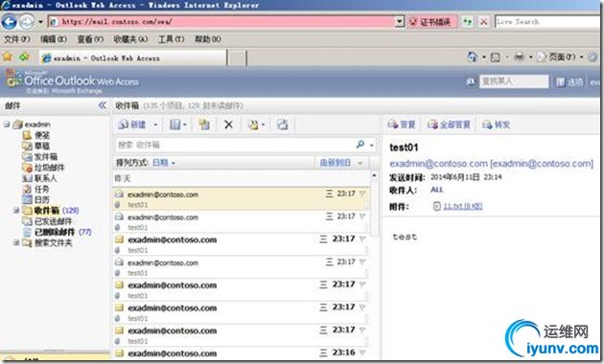Click the IE Home icon
The height and width of the screenshot is (364, 604).
click(473, 57)
